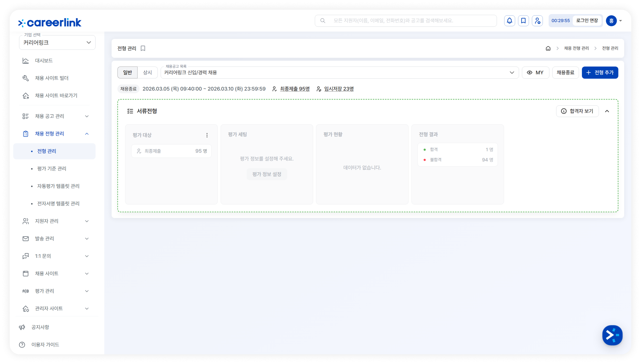Click the applicant search input field
641x364 pixels.
coord(405,21)
